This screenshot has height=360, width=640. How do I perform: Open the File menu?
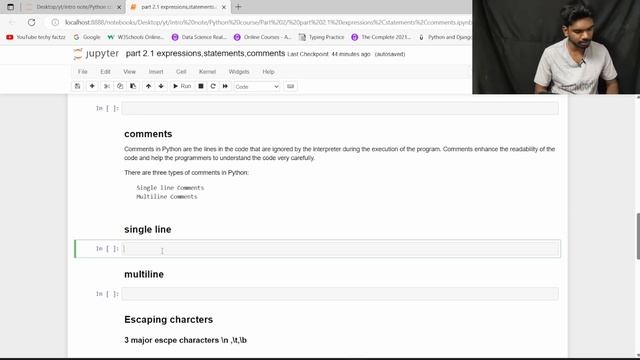[x=82, y=72]
